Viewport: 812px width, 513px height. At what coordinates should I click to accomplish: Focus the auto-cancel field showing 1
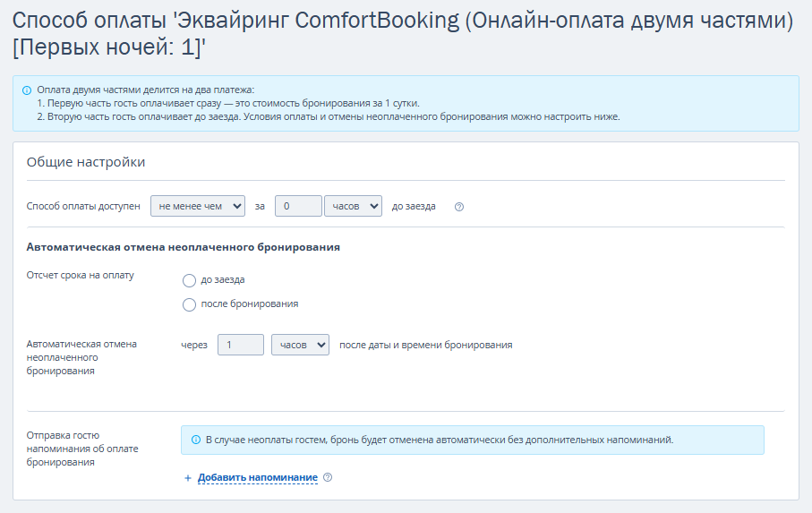click(241, 345)
